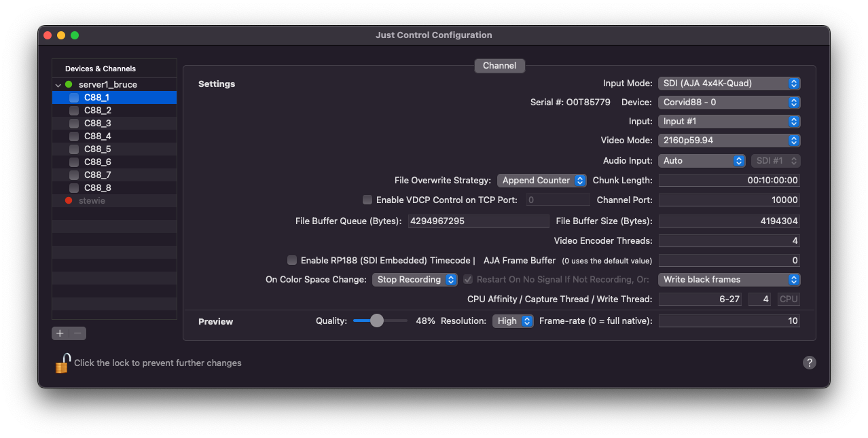The width and height of the screenshot is (868, 438).
Task: Open the Video Mode dropdown 2160p59.94
Action: pyautogui.click(x=729, y=141)
